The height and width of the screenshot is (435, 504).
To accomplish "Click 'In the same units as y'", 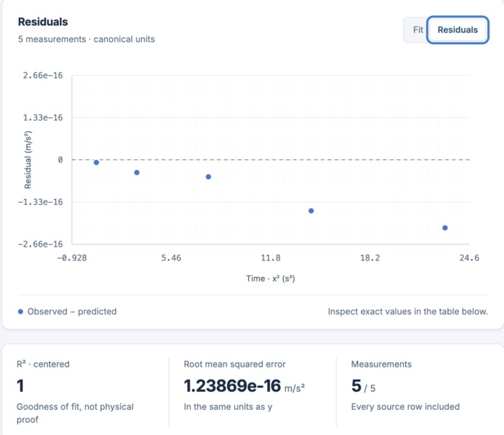I will pyautogui.click(x=228, y=407).
